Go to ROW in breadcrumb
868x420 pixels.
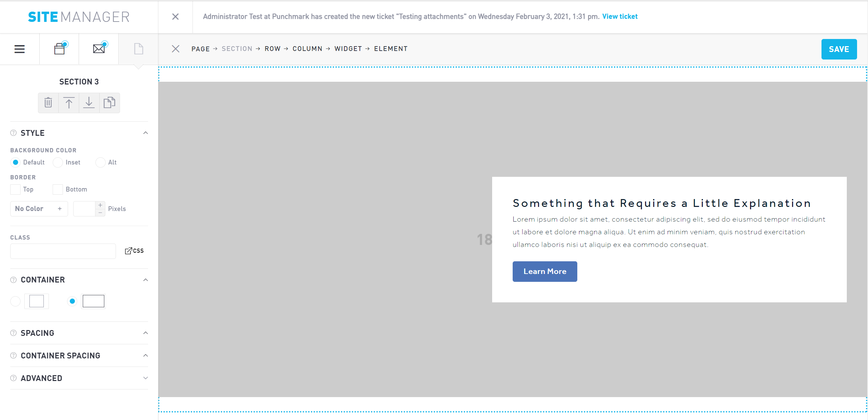(x=273, y=49)
